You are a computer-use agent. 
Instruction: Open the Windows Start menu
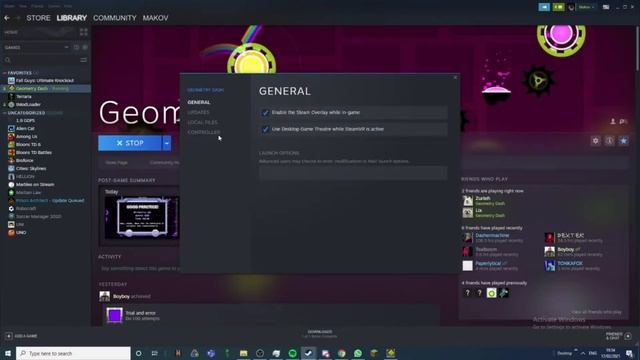(x=8, y=353)
